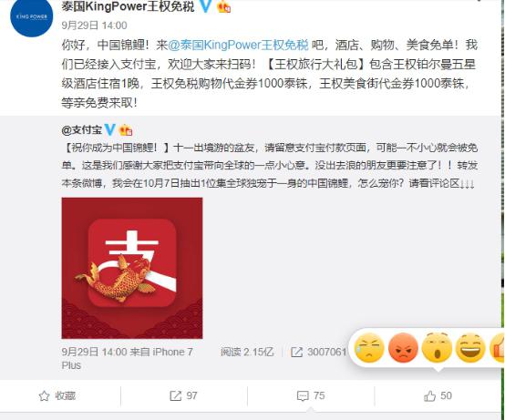Open the @泰国KingPower王权免税 mention link
The image size is (505, 420).
238,45
